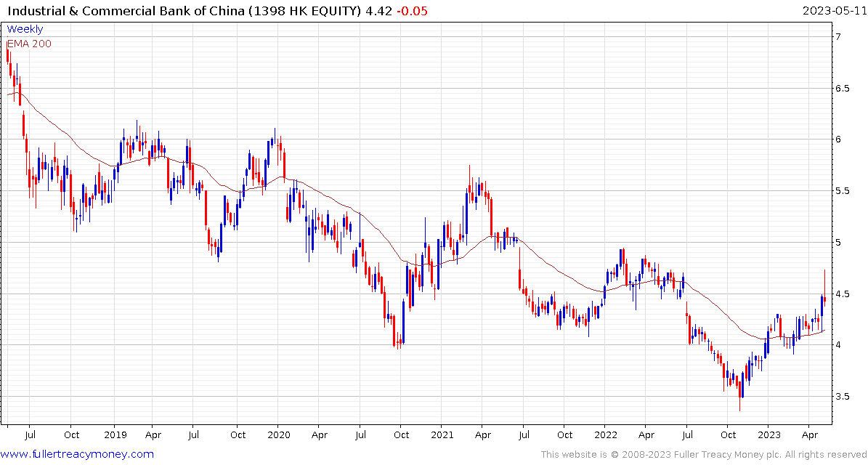
Task: Open the www.fullertreacymoney.com link
Action: pos(78,455)
